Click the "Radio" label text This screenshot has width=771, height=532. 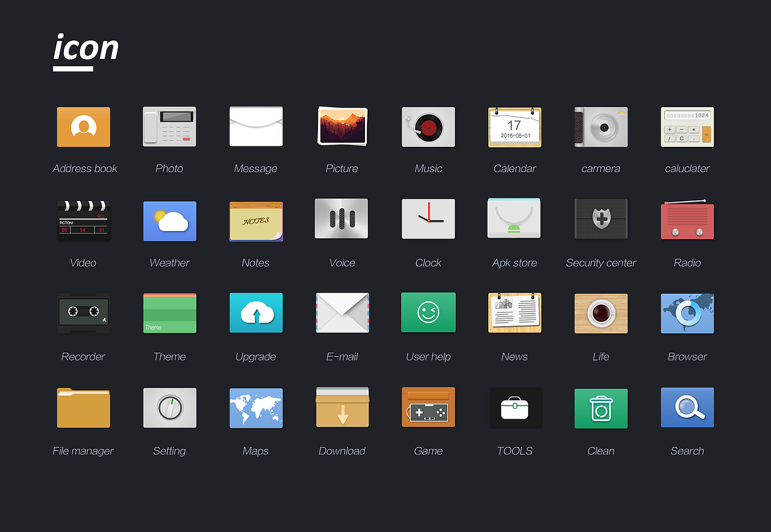[x=687, y=263]
